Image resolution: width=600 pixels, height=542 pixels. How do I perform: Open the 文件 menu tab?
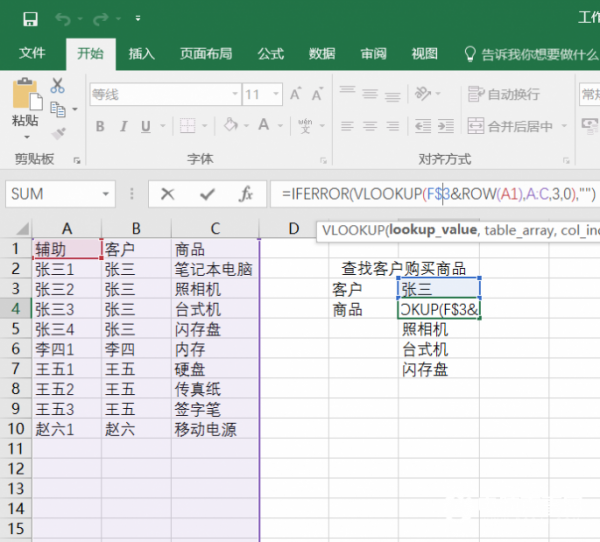(x=32, y=53)
